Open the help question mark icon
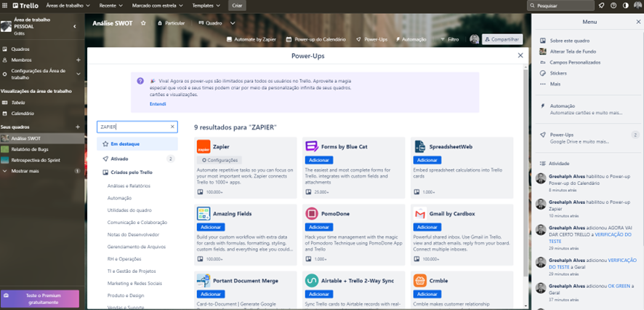This screenshot has height=310, width=644. [613, 5]
